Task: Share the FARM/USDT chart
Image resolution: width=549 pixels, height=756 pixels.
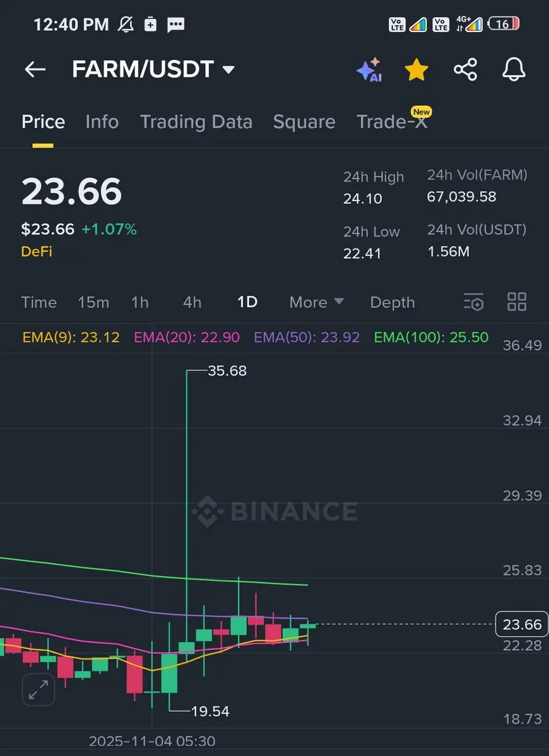Action: click(x=466, y=69)
